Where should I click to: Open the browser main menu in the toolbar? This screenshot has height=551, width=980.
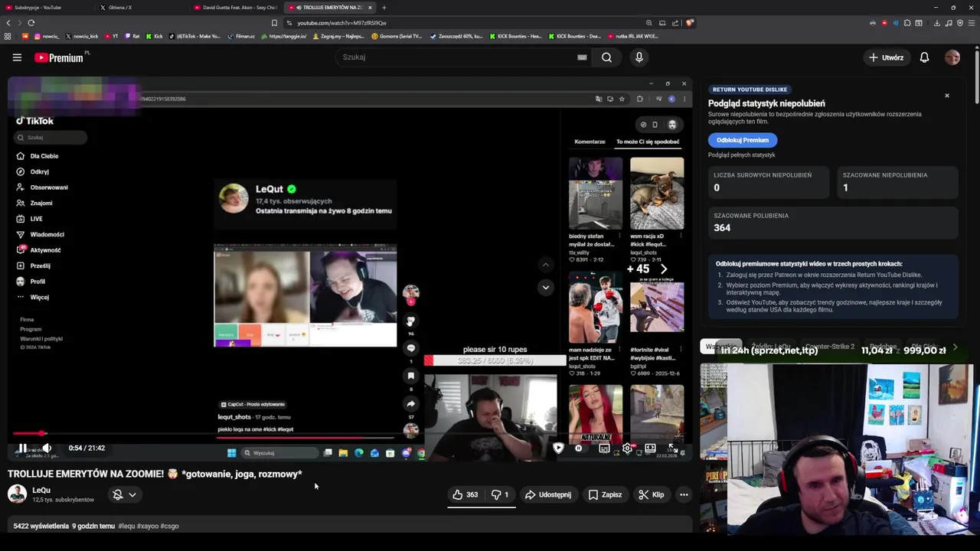[x=971, y=23]
